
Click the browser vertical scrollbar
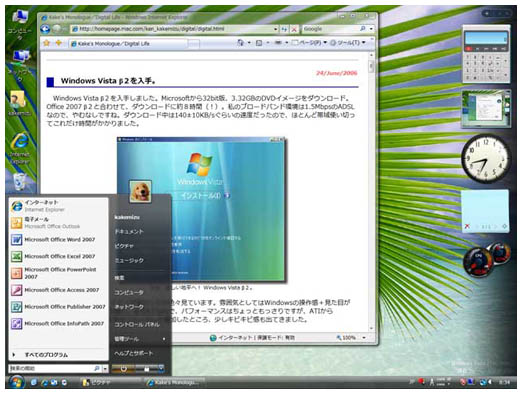[371, 192]
